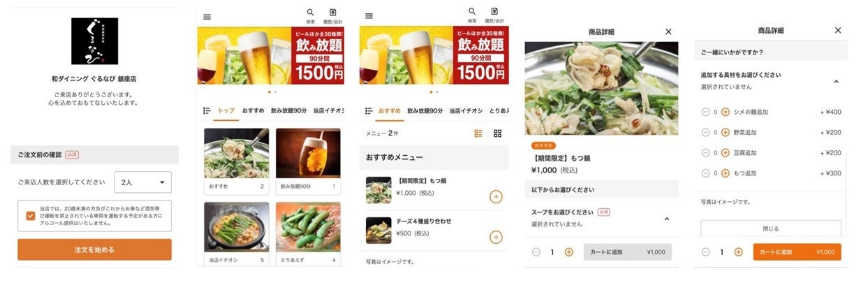Switch to grid view layout icon
Image resolution: width=868 pixels, height=283 pixels.
point(498,133)
